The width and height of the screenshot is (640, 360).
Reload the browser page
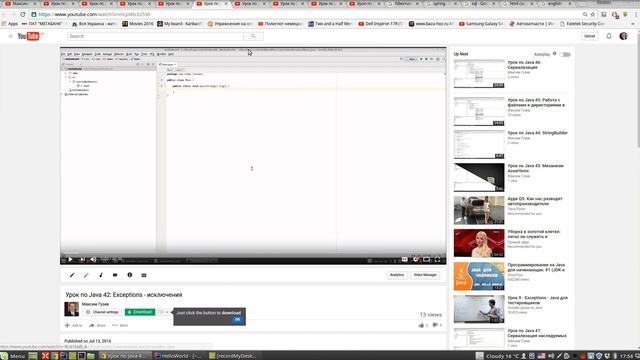click(22, 14)
